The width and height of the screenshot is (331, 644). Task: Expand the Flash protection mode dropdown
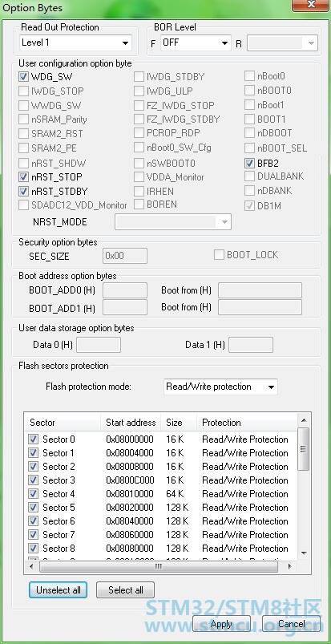click(220, 387)
